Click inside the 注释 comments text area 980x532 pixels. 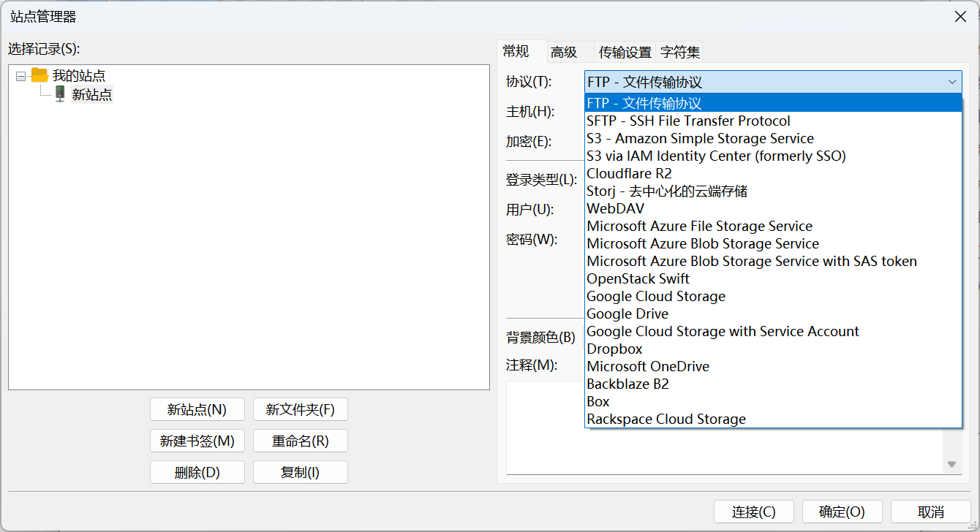click(x=724, y=451)
